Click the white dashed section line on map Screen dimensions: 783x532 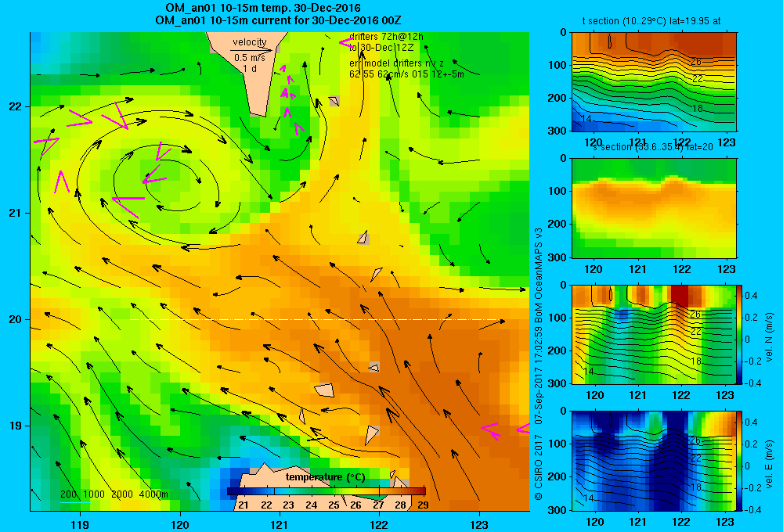pos(315,319)
